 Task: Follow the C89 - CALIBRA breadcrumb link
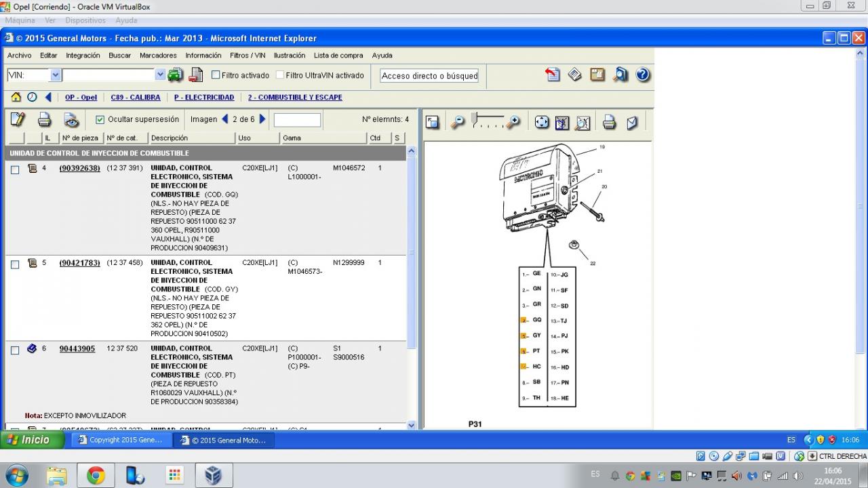pos(136,98)
